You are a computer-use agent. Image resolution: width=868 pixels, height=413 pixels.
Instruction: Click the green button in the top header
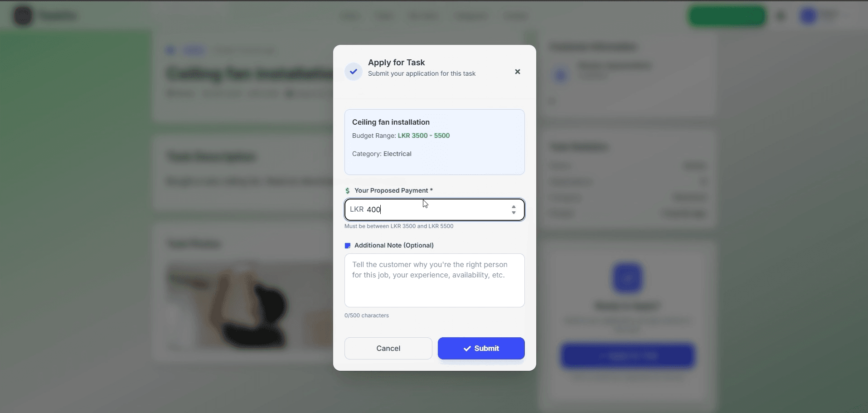(727, 16)
